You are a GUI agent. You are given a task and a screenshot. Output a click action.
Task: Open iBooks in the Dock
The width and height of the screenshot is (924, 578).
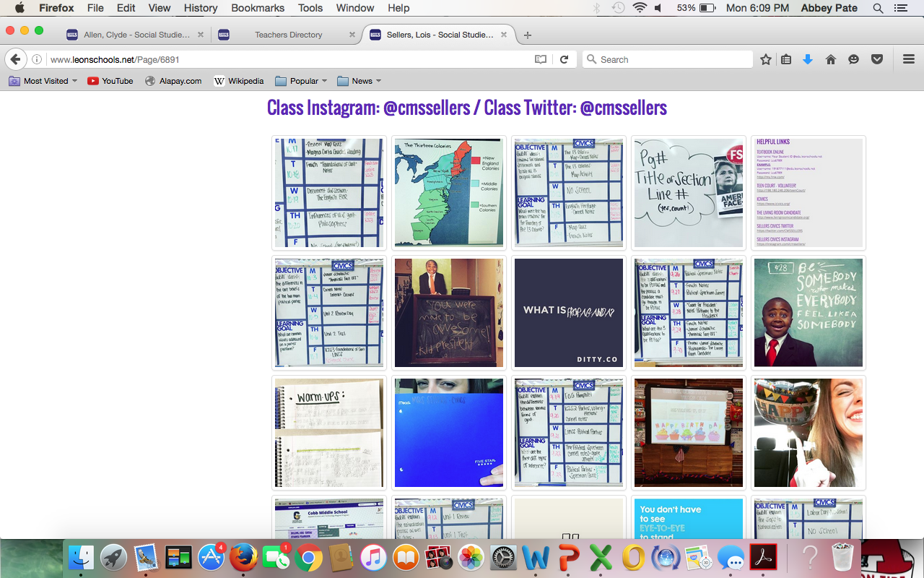click(406, 558)
